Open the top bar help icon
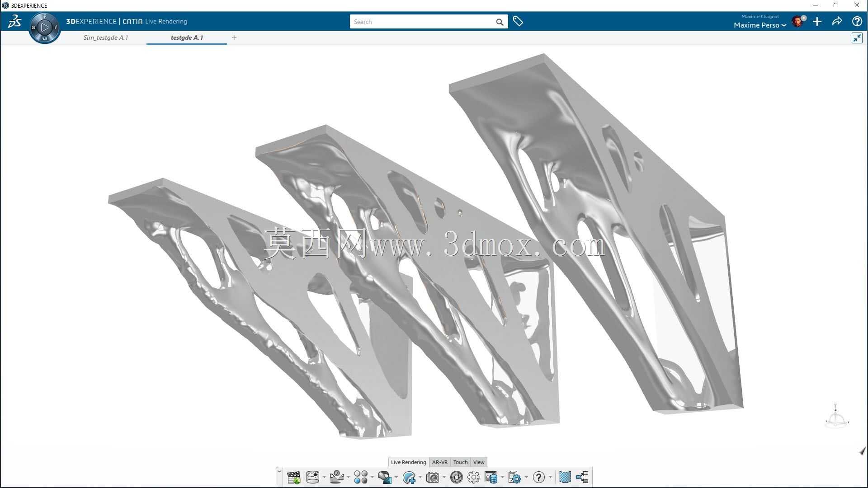This screenshot has height=488, width=868. pyautogui.click(x=857, y=21)
